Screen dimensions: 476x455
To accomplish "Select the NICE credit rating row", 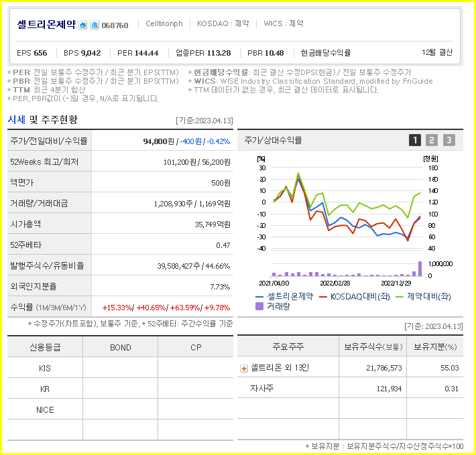I will (x=120, y=409).
